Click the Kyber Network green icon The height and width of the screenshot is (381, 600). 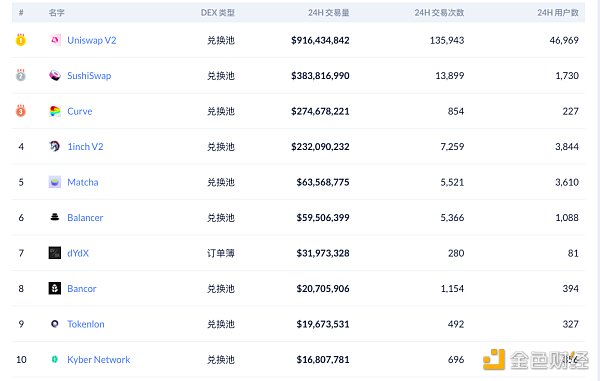pos(55,359)
